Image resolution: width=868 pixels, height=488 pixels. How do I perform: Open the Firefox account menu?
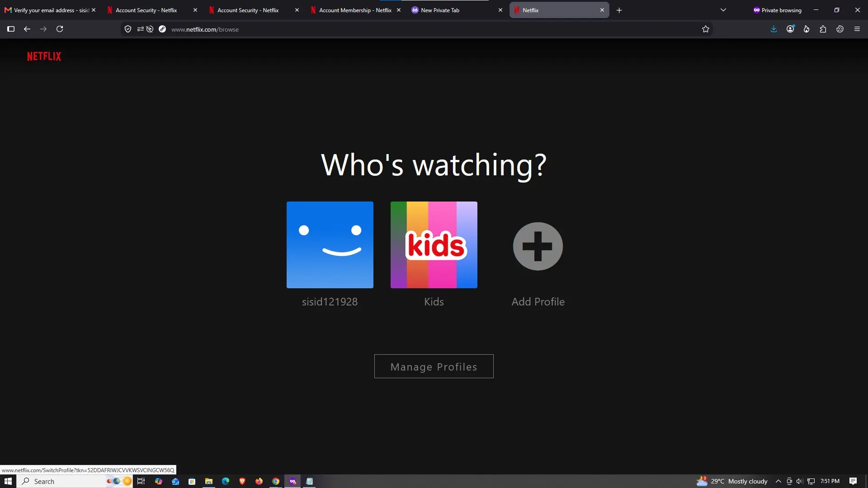[x=790, y=29]
